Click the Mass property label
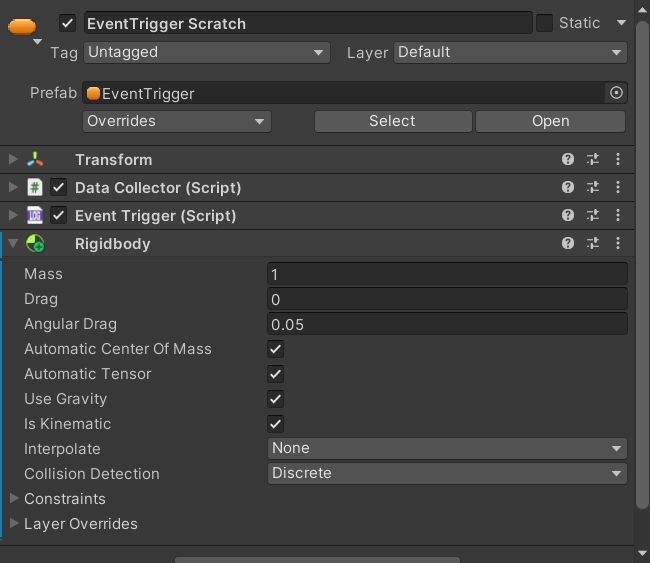The width and height of the screenshot is (650, 563). click(44, 274)
